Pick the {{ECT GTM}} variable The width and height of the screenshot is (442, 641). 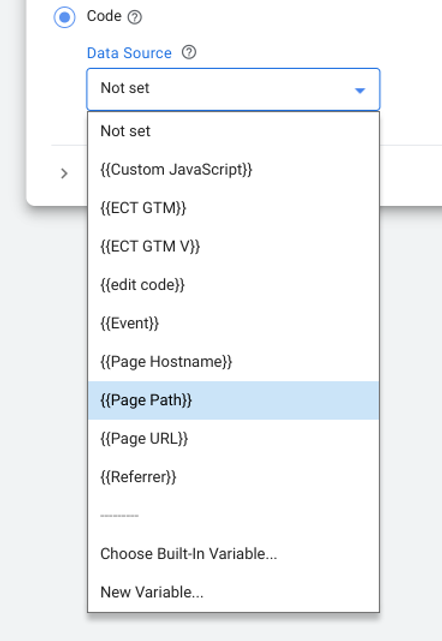(233, 208)
